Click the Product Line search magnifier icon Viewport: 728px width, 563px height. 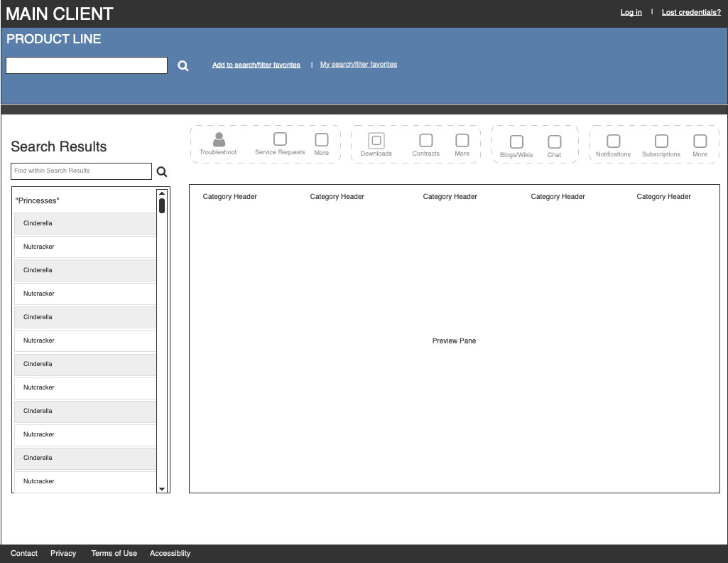coord(183,66)
